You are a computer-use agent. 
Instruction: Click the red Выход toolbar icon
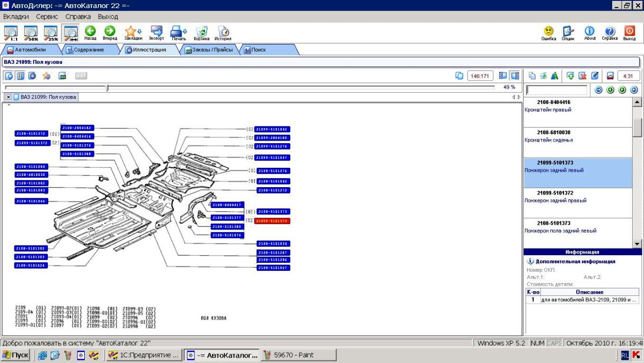630,33
